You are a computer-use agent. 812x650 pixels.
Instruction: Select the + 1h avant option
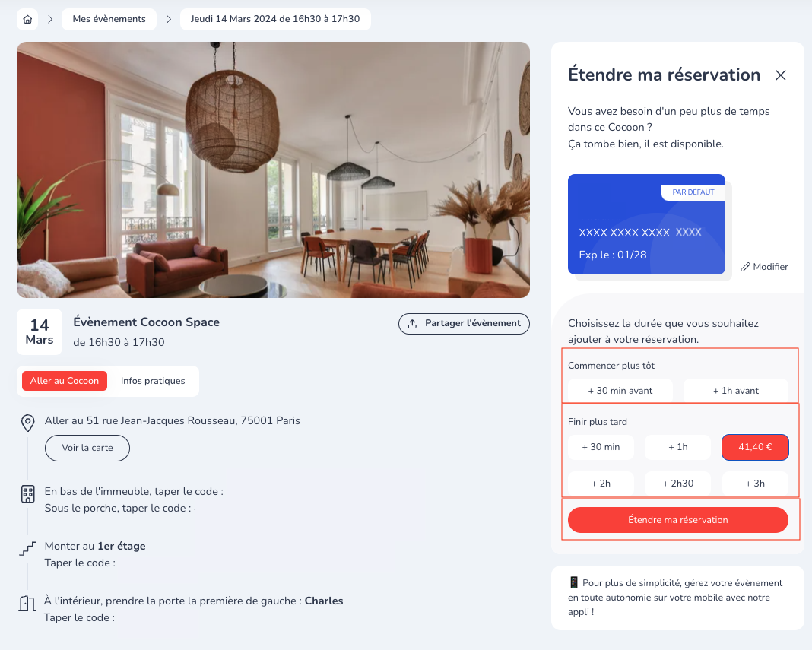pos(735,391)
